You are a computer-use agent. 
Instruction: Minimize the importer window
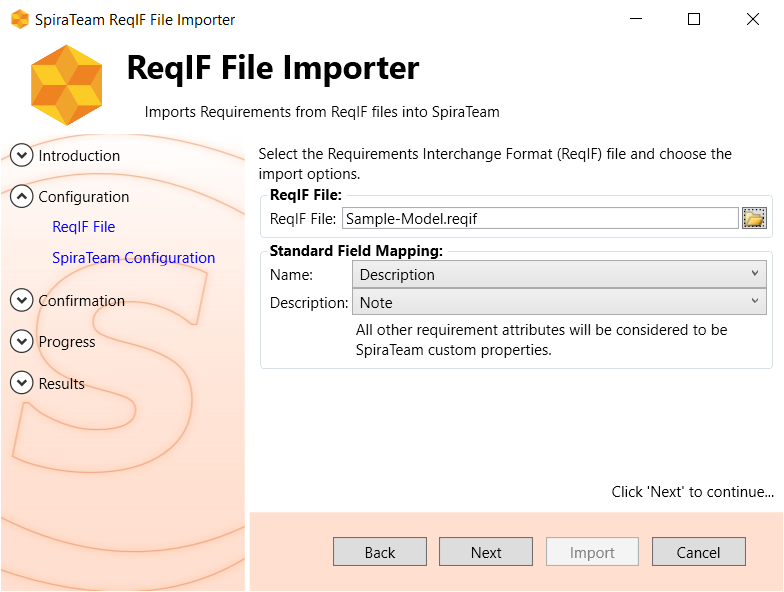(x=635, y=19)
